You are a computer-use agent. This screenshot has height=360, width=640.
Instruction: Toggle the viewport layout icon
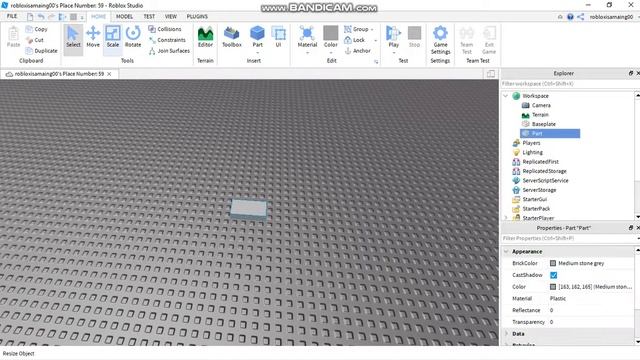click(x=491, y=74)
